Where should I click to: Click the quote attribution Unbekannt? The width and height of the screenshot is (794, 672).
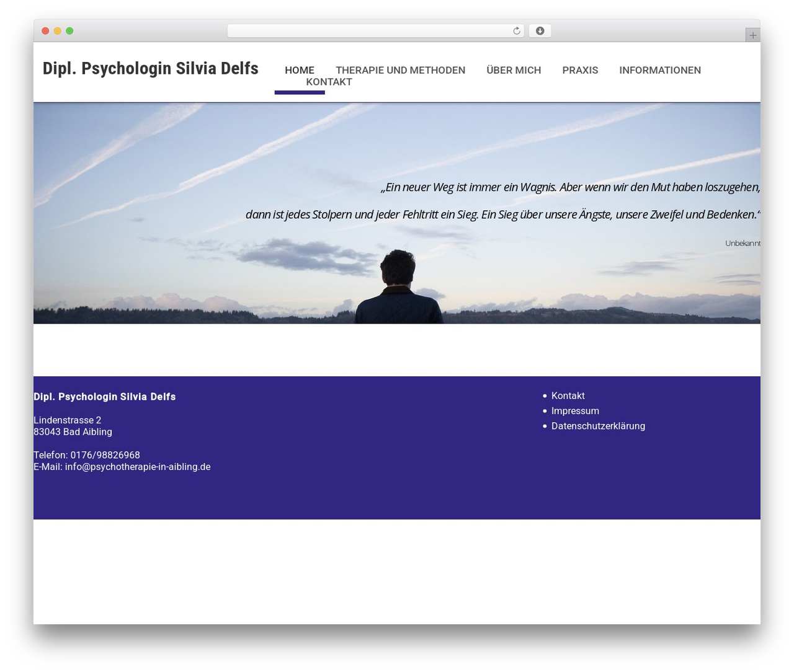[x=743, y=243]
